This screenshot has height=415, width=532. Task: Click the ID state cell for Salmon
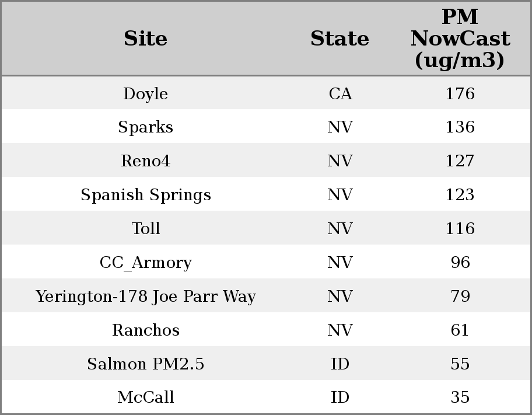click(340, 364)
